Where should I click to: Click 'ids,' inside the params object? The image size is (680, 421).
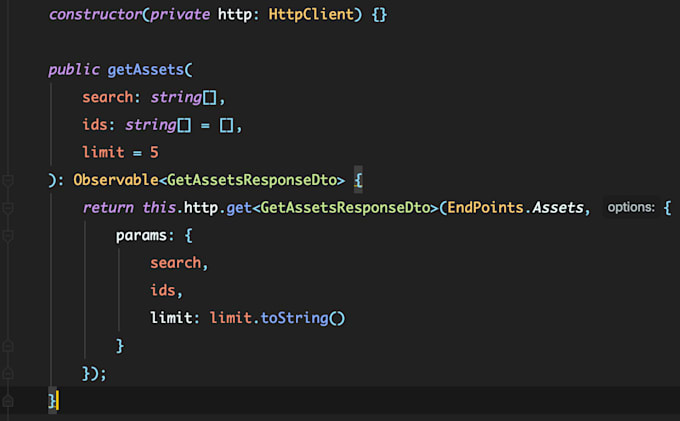coord(167,290)
